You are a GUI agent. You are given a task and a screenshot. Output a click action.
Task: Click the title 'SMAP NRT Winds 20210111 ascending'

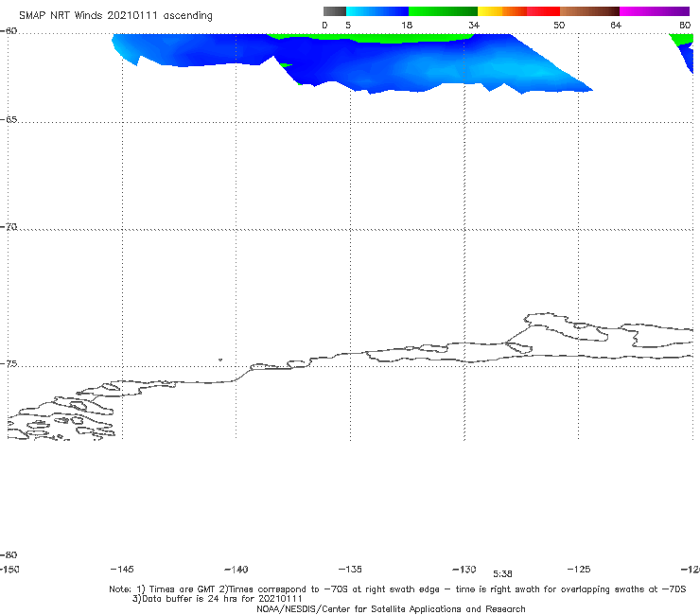click(115, 15)
